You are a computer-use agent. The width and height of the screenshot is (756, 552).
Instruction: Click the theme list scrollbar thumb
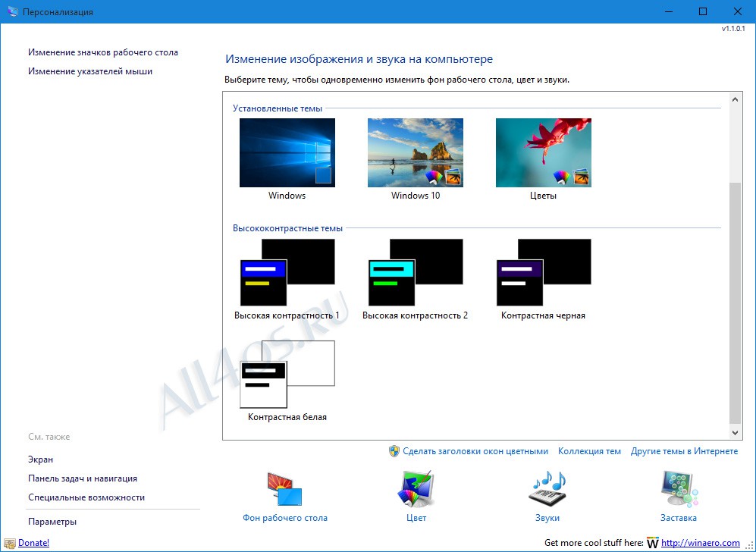(x=735, y=303)
